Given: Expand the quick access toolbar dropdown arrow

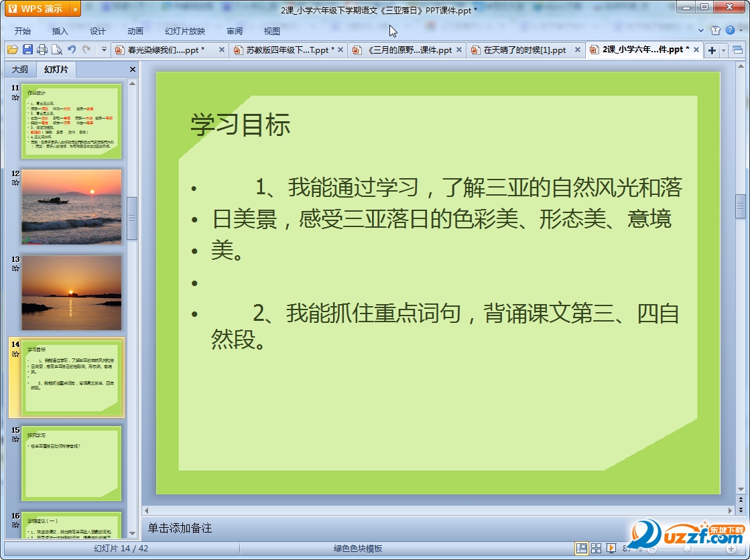Looking at the screenshot, I should click(x=104, y=50).
